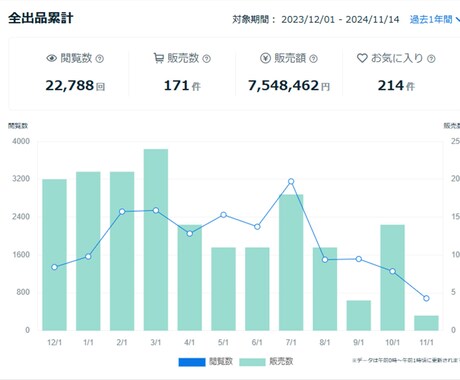
Task: Click the yen icon beside 販売額
Action: 265,58
